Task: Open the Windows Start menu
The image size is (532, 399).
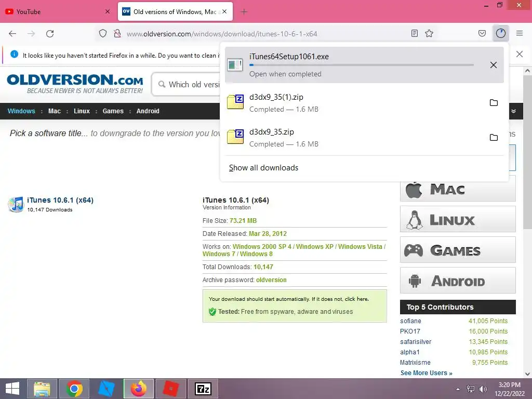Action: click(x=12, y=389)
